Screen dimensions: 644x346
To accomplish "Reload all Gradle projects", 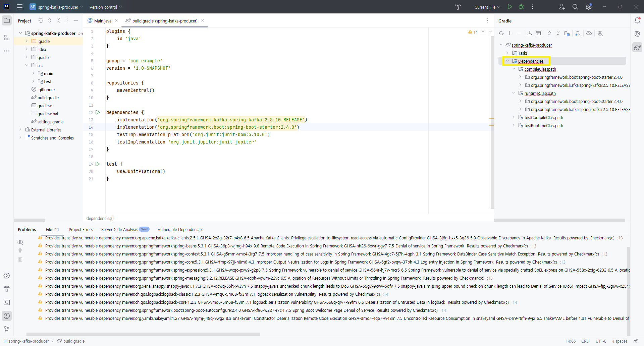I will (x=501, y=33).
